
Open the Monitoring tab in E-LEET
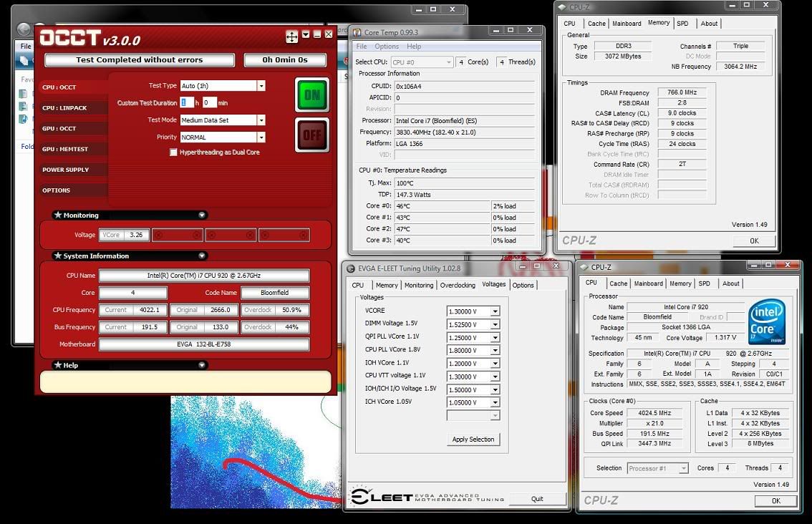[418, 286]
